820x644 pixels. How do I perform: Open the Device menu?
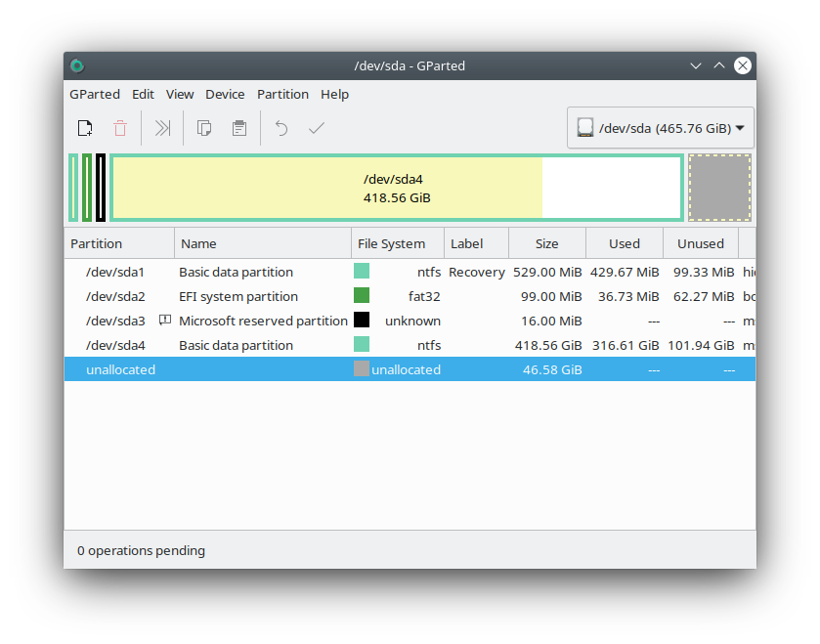225,94
